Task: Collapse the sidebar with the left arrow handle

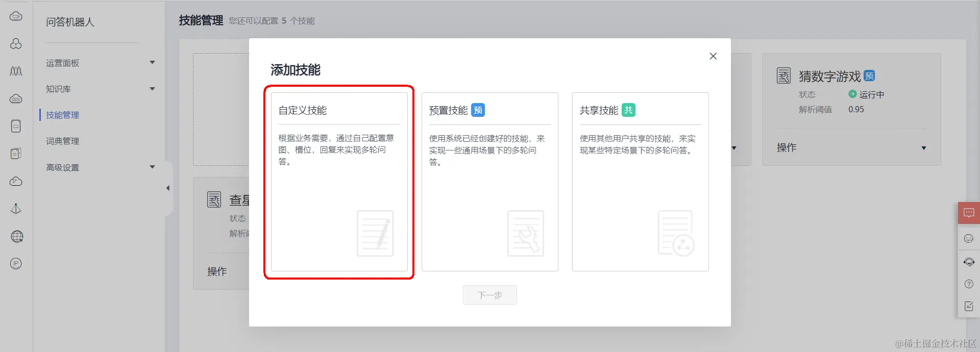Action: 168,188
